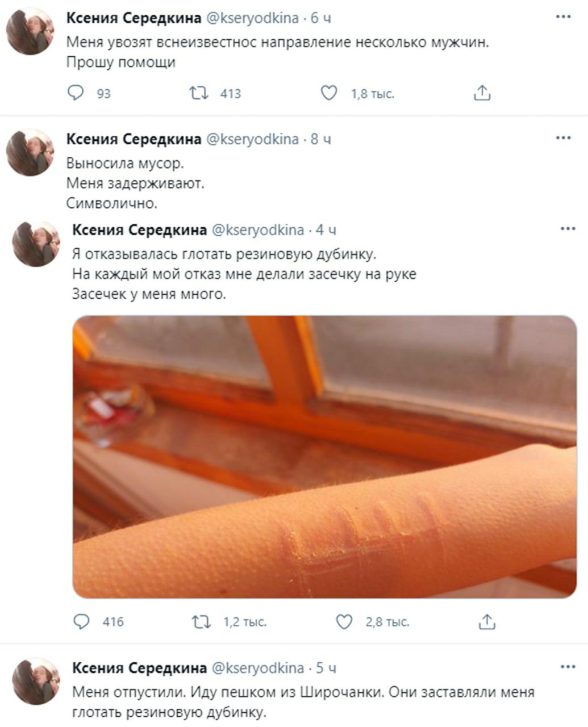View the arm photo in full size
Image resolution: width=588 pixels, height=727 pixels.
point(324,457)
